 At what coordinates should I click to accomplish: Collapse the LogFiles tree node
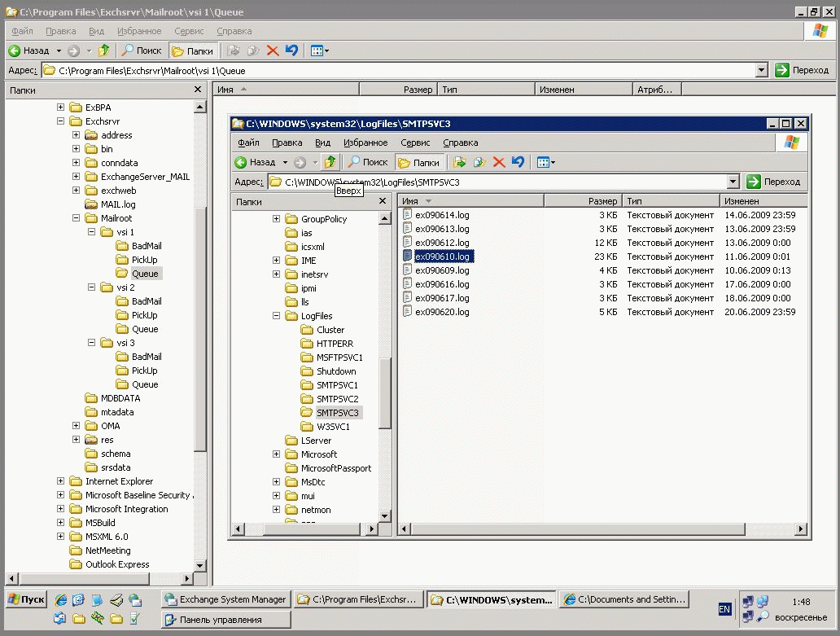coord(276,316)
